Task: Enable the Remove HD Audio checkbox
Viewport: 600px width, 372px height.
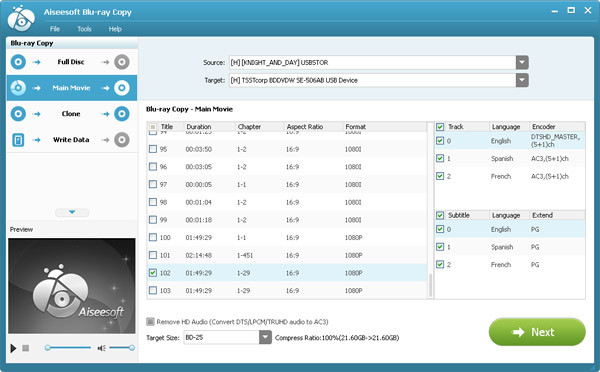Action: pos(150,321)
